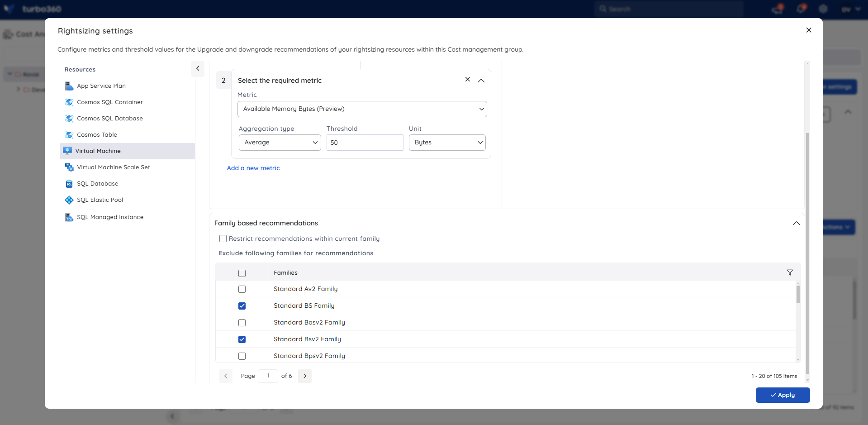868x425 pixels.
Task: Open the second notification icon in top bar
Action: click(x=801, y=9)
